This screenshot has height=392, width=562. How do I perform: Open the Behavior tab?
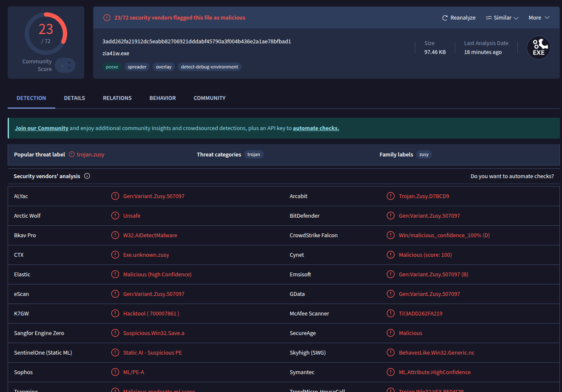[x=162, y=98]
